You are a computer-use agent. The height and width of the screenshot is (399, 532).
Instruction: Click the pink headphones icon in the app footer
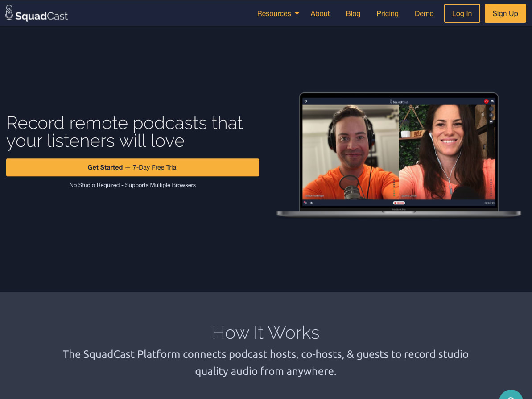305,203
